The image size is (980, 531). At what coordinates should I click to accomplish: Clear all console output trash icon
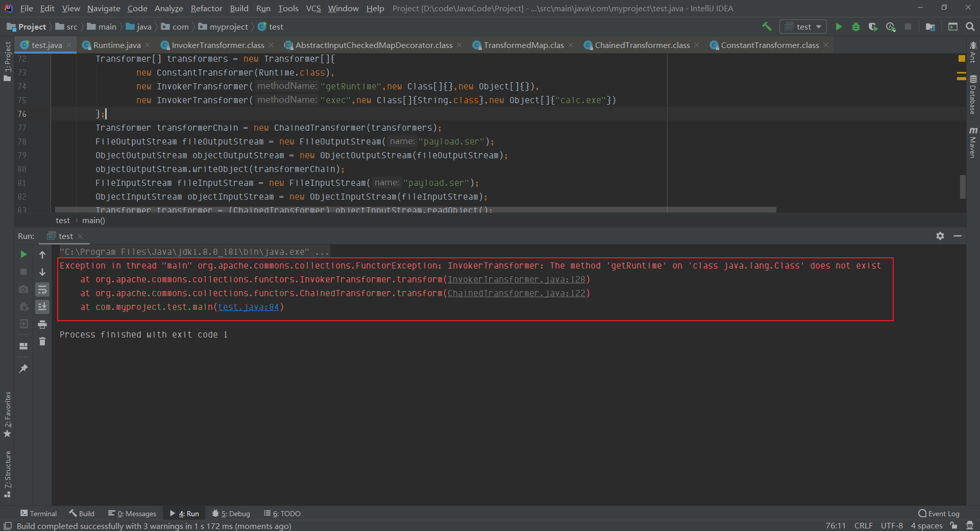click(42, 341)
